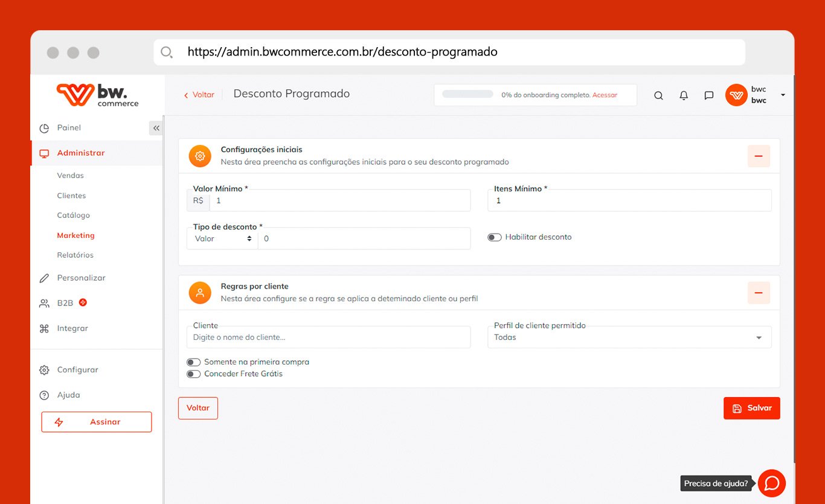Open the help chat bubble icon
Image resolution: width=825 pixels, height=504 pixels.
tap(772, 483)
